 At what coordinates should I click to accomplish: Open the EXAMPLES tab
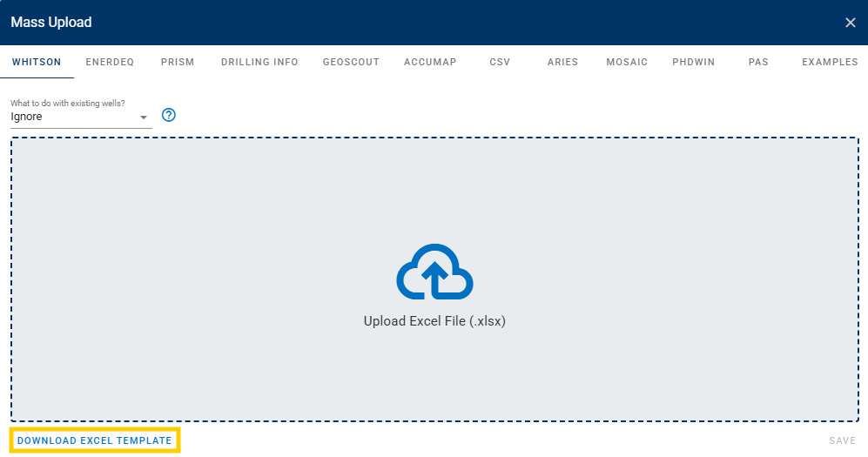[x=830, y=62]
